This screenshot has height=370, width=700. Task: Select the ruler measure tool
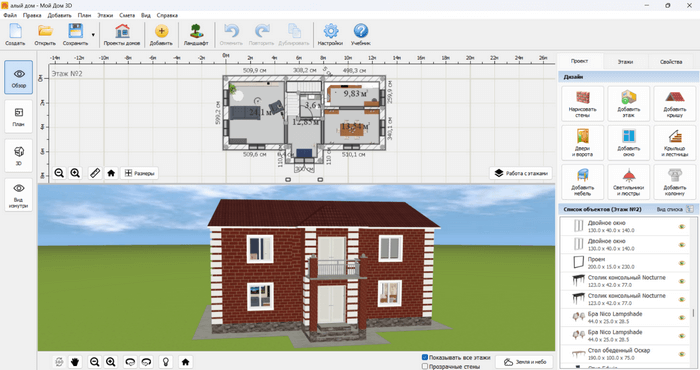[95, 173]
